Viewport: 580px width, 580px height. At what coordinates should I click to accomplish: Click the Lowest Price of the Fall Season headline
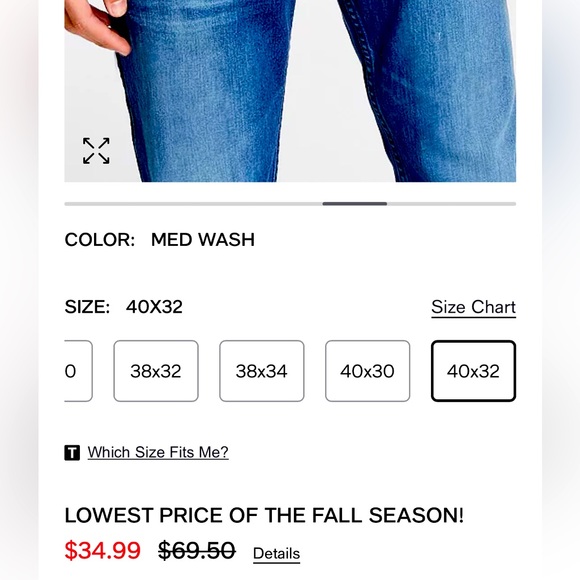coord(264,515)
